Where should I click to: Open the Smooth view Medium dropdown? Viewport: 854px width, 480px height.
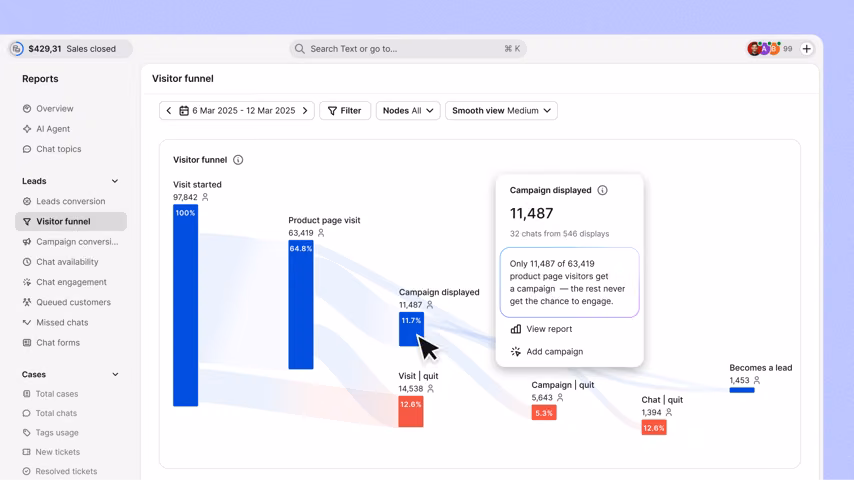pos(501,111)
